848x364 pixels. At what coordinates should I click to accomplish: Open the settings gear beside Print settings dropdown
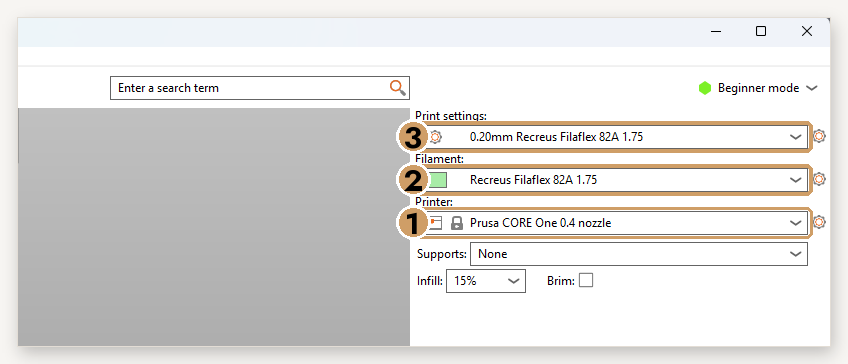(819, 136)
